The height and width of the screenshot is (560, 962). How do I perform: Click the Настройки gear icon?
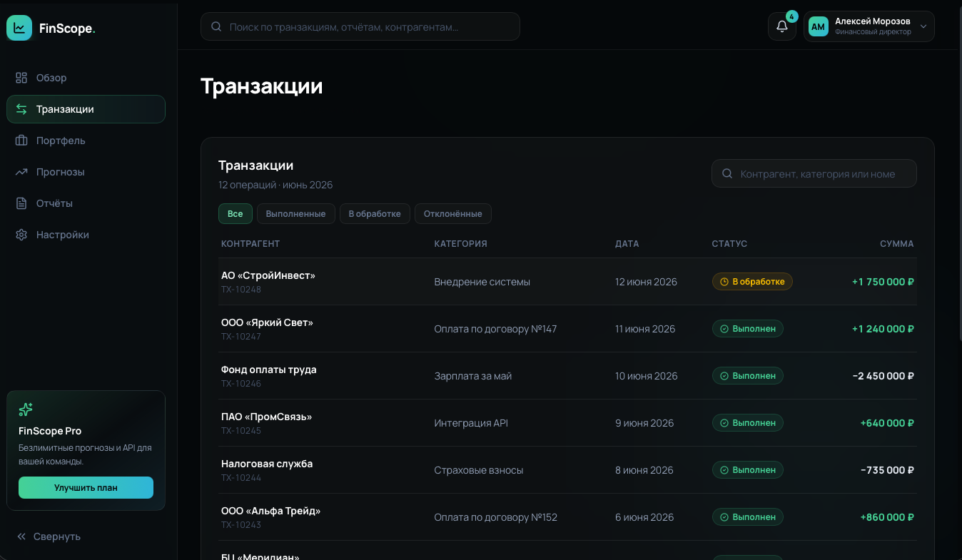click(21, 235)
